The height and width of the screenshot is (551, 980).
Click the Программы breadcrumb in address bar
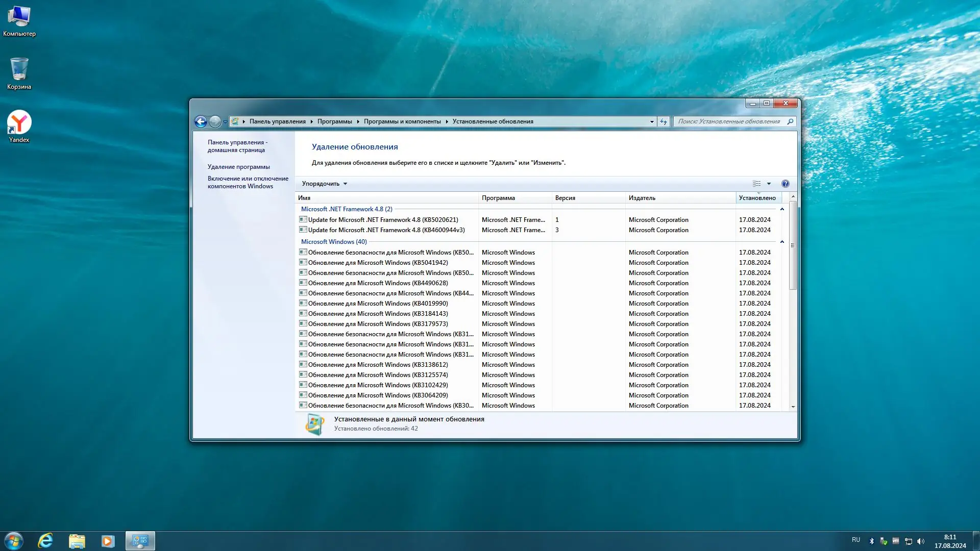334,121
